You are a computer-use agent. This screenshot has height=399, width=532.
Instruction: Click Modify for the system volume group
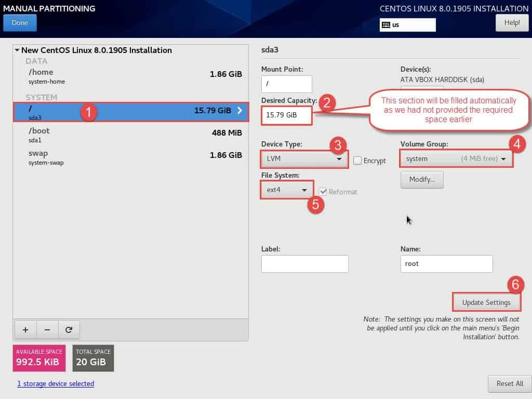(422, 179)
